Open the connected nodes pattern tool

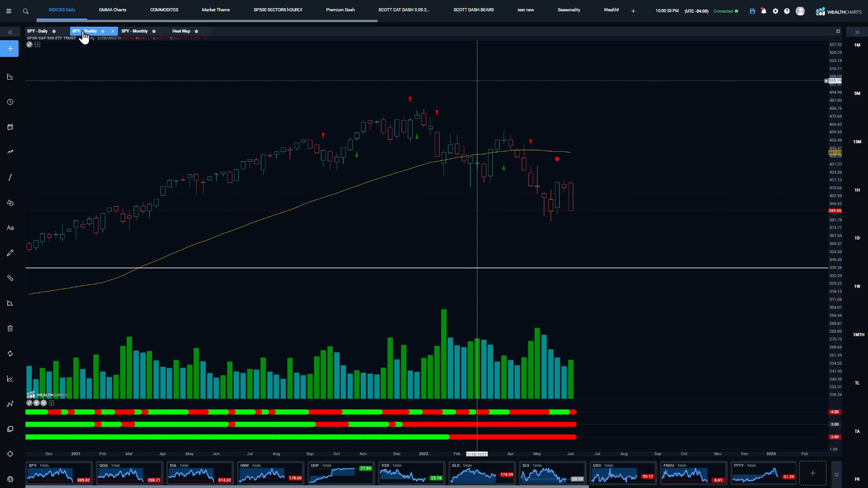[10, 404]
